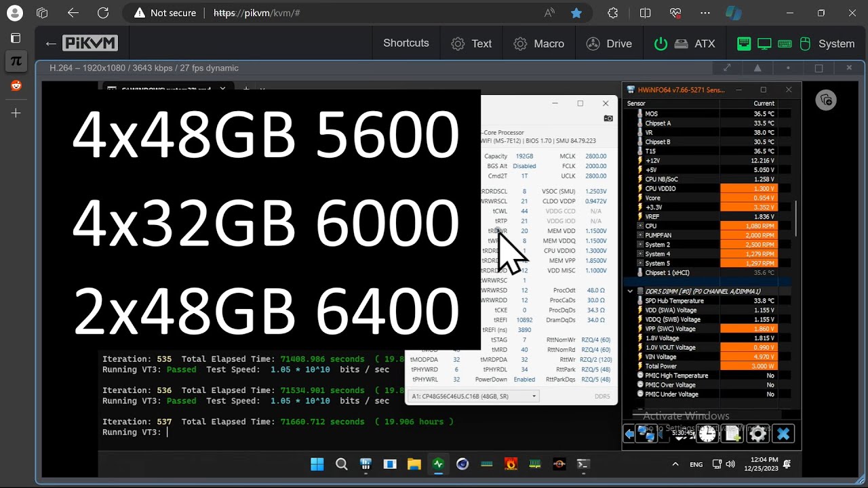
Task: Toggle Edge split screen view
Action: (645, 13)
